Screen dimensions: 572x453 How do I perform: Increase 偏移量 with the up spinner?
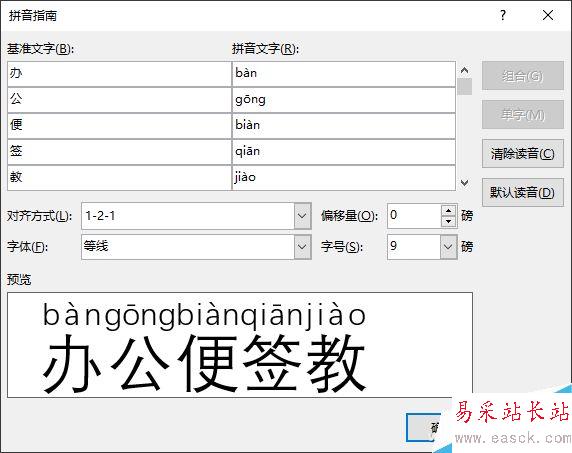pos(448,211)
